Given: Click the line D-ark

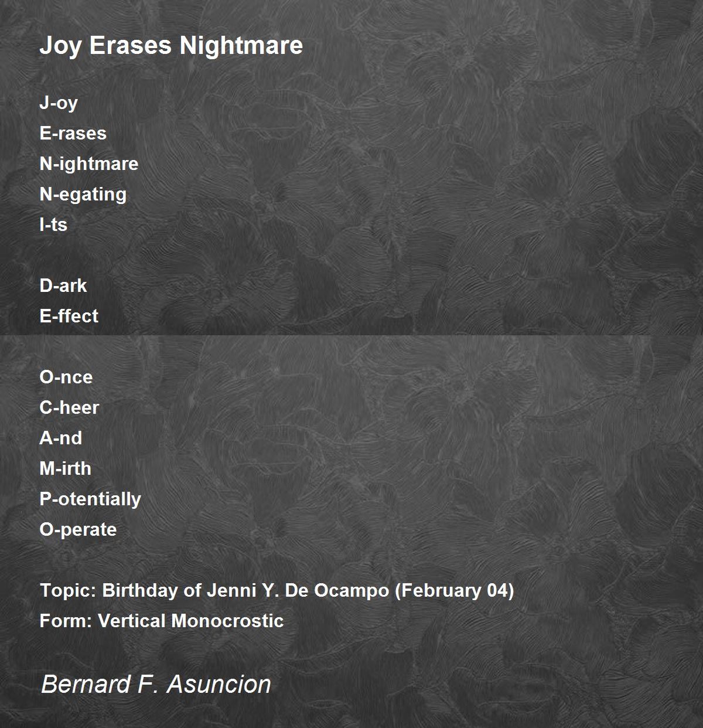Looking at the screenshot, I should pyautogui.click(x=63, y=285).
